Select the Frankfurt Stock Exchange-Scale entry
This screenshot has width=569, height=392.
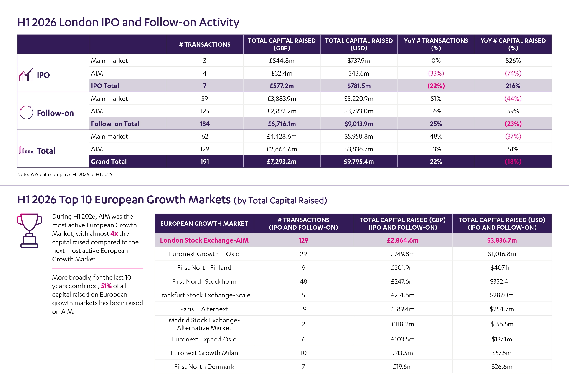204,295
